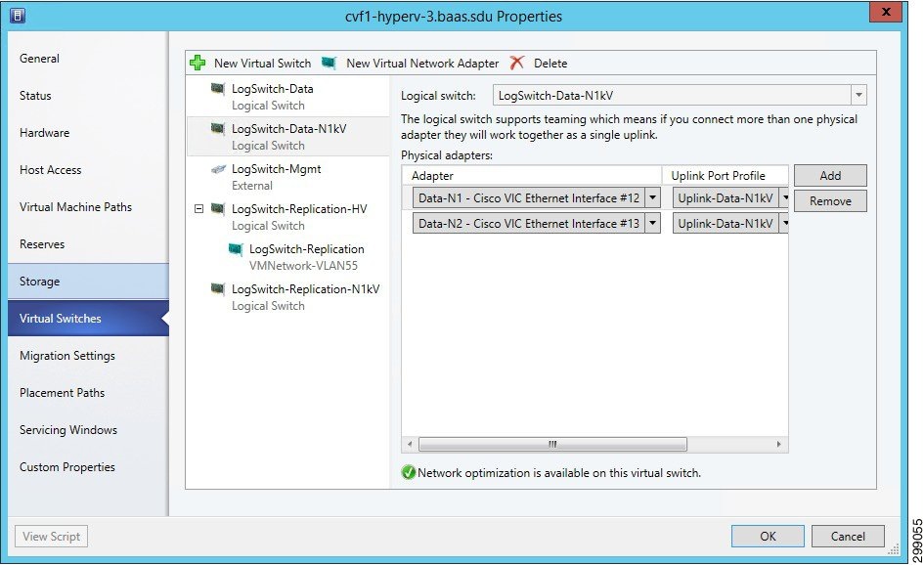
Task: Click the OK button
Action: tap(768, 536)
